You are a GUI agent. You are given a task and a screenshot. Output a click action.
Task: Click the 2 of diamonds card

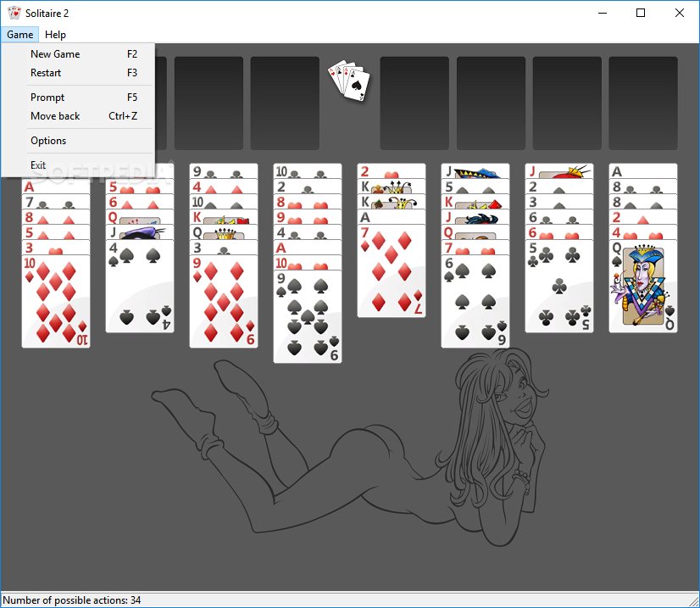(643, 217)
